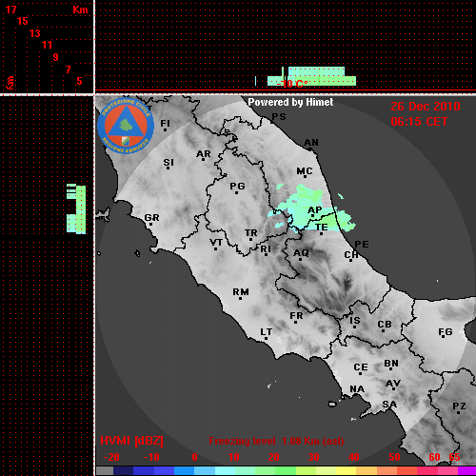476x476 pixels.
Task: Select the AQ city label
Action: 301,253
